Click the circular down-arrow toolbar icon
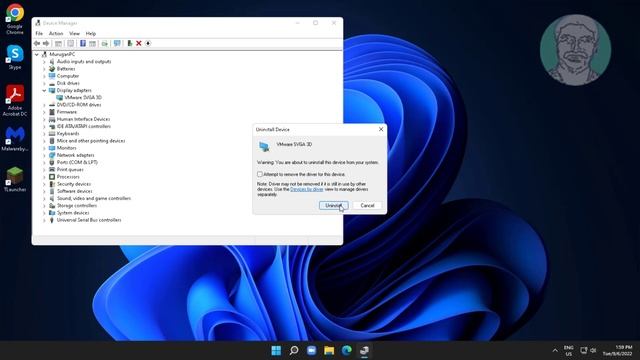This screenshot has height=360, width=640. [148, 43]
